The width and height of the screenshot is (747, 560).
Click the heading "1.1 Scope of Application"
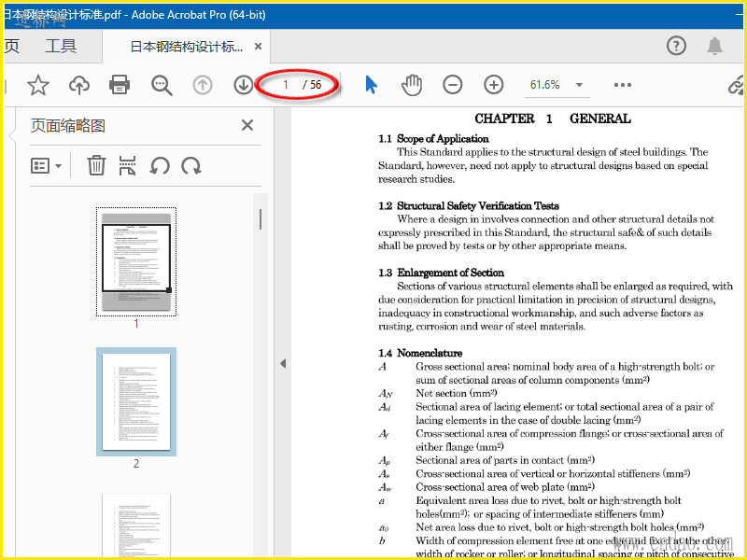coord(433,138)
